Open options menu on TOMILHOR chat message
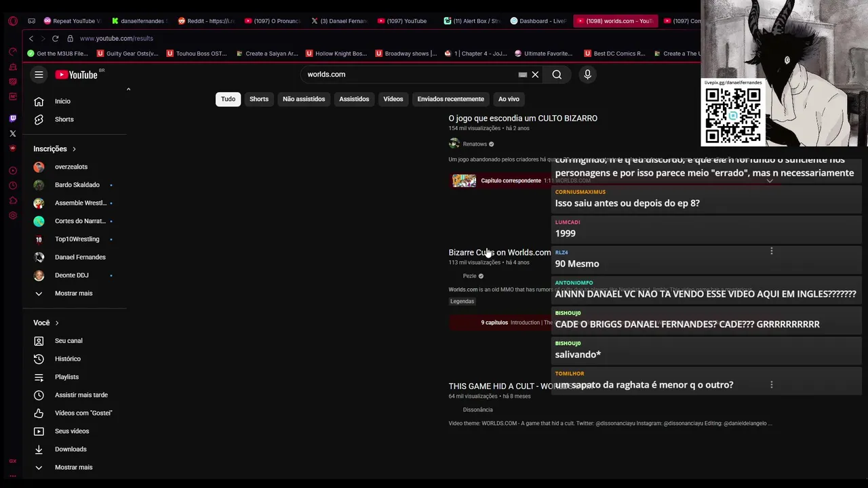Viewport: 868px width, 488px height. (x=771, y=385)
